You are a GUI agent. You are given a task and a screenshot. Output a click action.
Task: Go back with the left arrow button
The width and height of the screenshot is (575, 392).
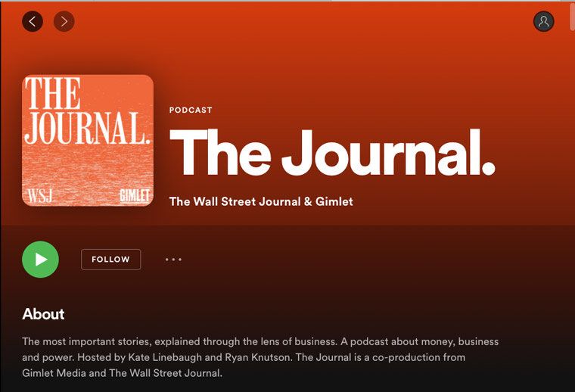coord(33,22)
